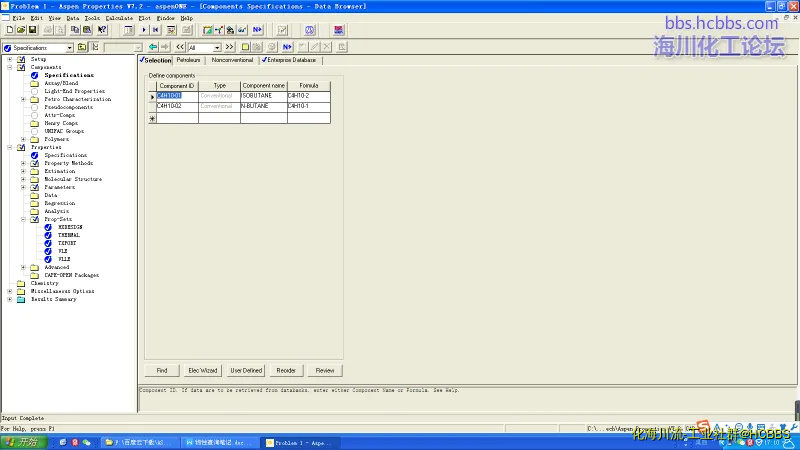Open the File menu

pyautogui.click(x=18, y=18)
